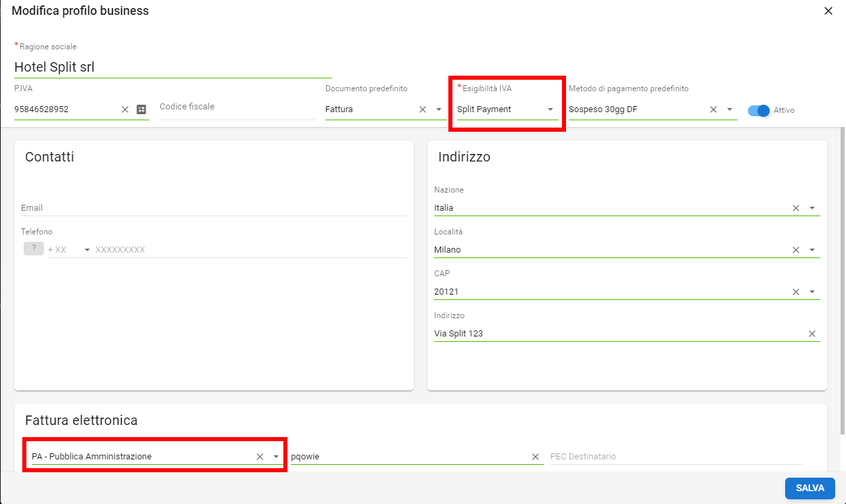
Task: Click the VAT lookup icon beside P.IVA
Action: [x=141, y=109]
